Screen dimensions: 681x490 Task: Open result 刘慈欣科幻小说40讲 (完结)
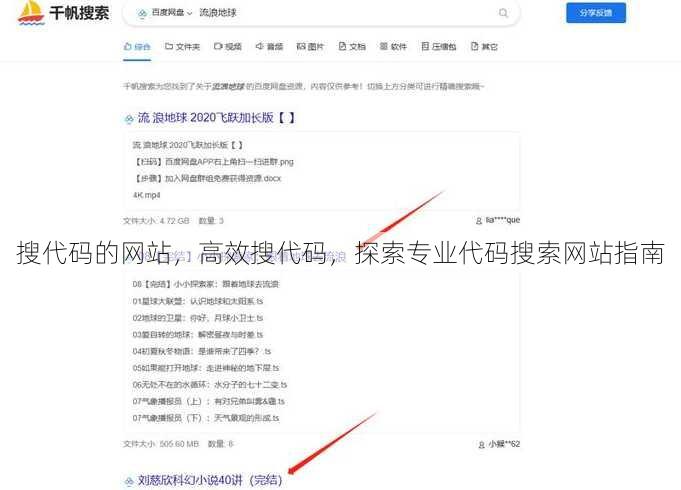[210, 480]
